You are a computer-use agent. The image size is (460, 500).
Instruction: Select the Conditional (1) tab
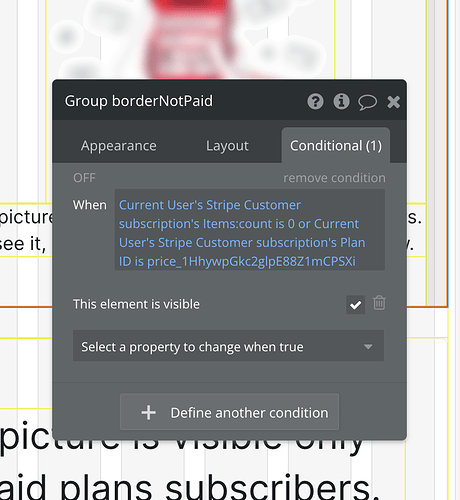click(x=336, y=145)
